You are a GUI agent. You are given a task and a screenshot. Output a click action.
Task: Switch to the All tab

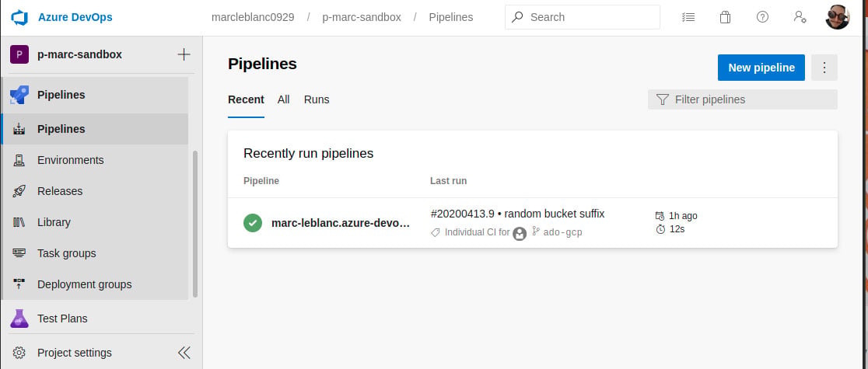click(x=283, y=99)
